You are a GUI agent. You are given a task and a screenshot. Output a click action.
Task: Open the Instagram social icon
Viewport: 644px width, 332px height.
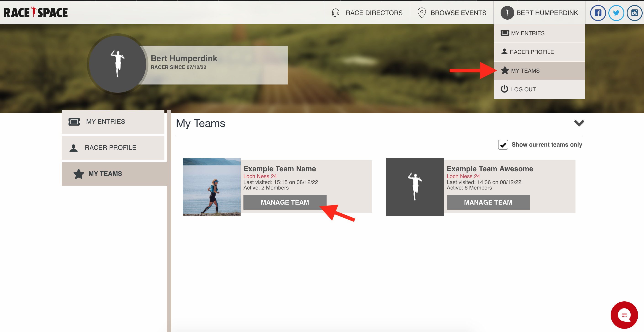pos(634,13)
